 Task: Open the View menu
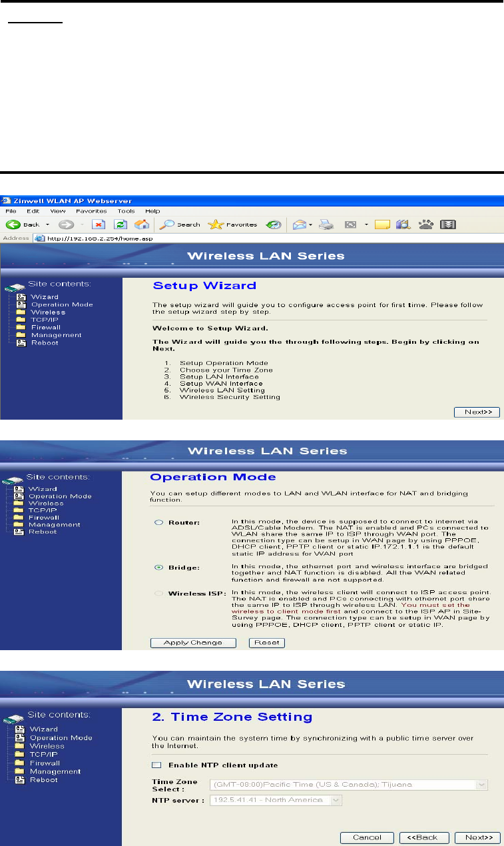click(x=57, y=211)
